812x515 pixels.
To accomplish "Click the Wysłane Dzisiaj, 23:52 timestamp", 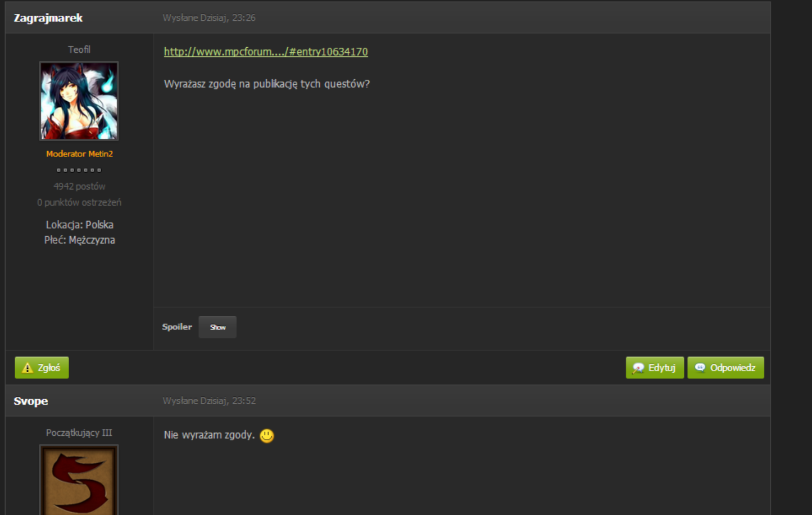I will pos(209,401).
